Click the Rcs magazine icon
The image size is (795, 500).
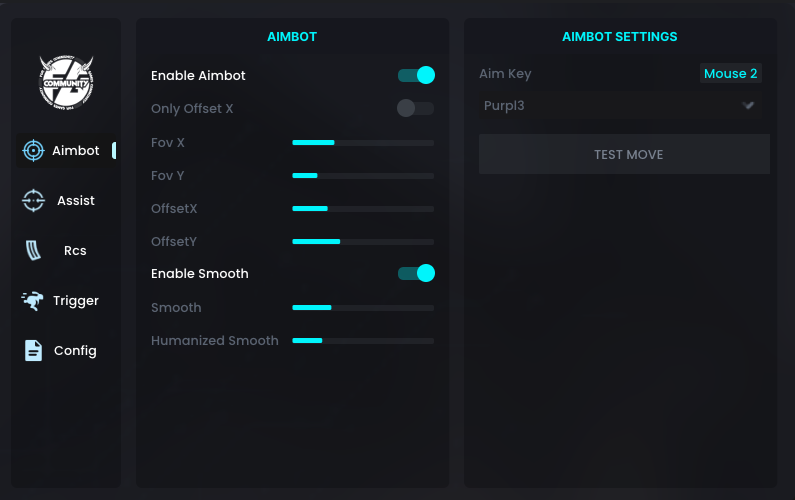[x=33, y=250]
